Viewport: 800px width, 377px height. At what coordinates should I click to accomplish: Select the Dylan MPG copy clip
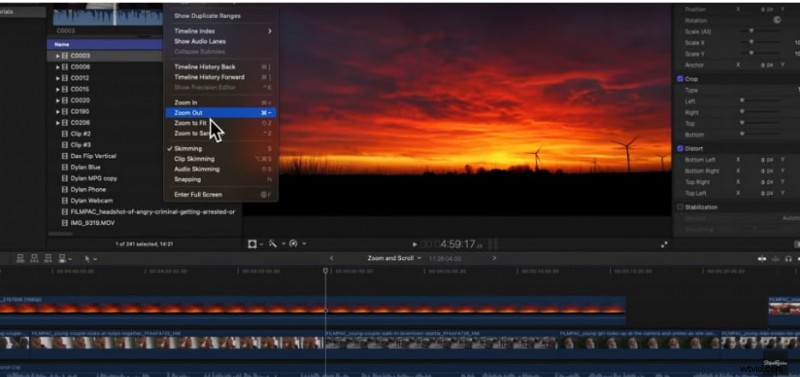coord(94,179)
